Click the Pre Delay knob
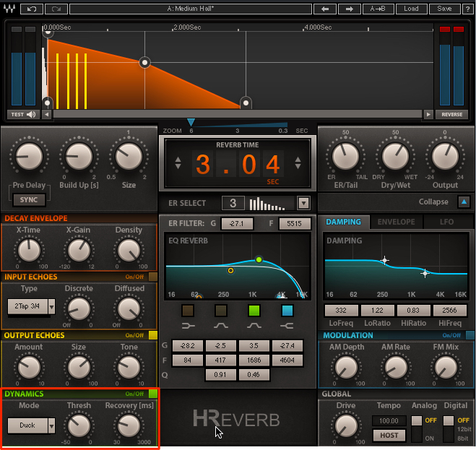 (29, 156)
